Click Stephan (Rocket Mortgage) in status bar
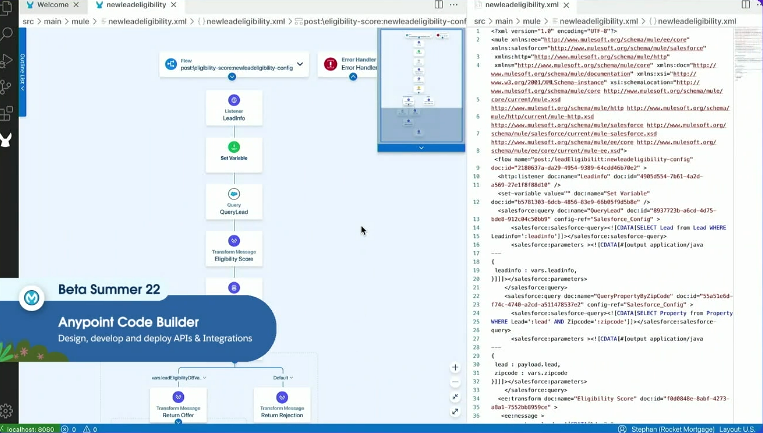 tap(665, 429)
